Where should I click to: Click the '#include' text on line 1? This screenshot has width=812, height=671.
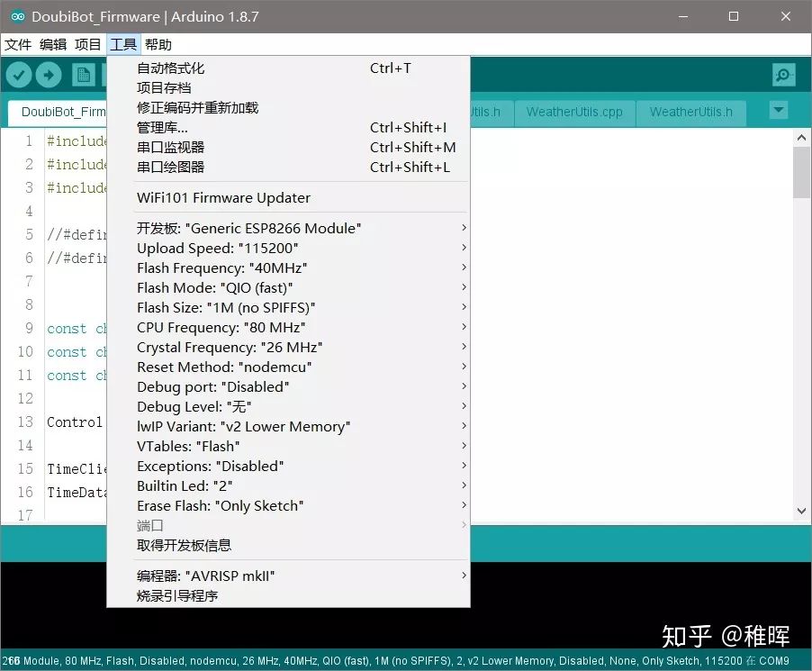(77, 141)
